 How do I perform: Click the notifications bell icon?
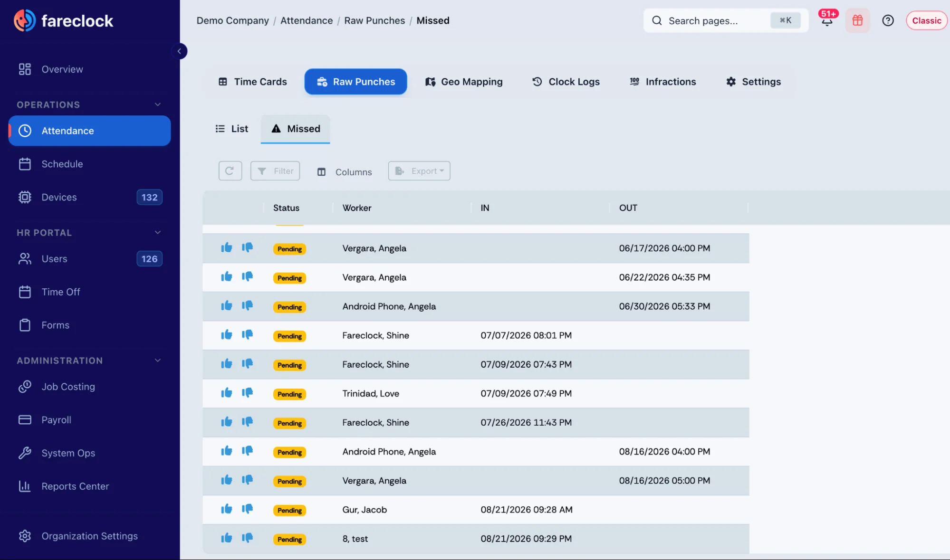(x=827, y=21)
